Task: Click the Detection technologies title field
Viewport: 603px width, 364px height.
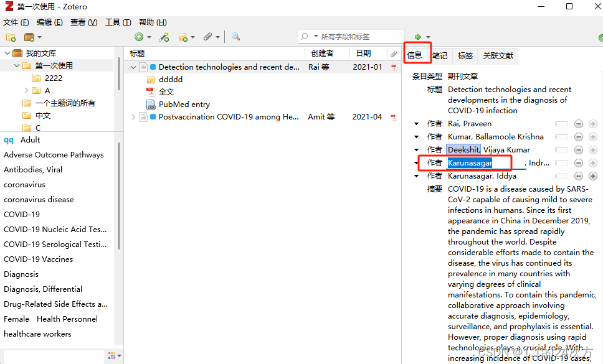Action: (x=510, y=100)
